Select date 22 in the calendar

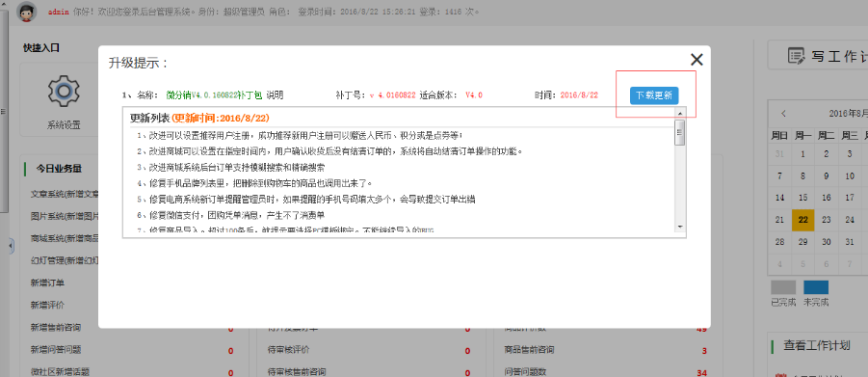(802, 220)
